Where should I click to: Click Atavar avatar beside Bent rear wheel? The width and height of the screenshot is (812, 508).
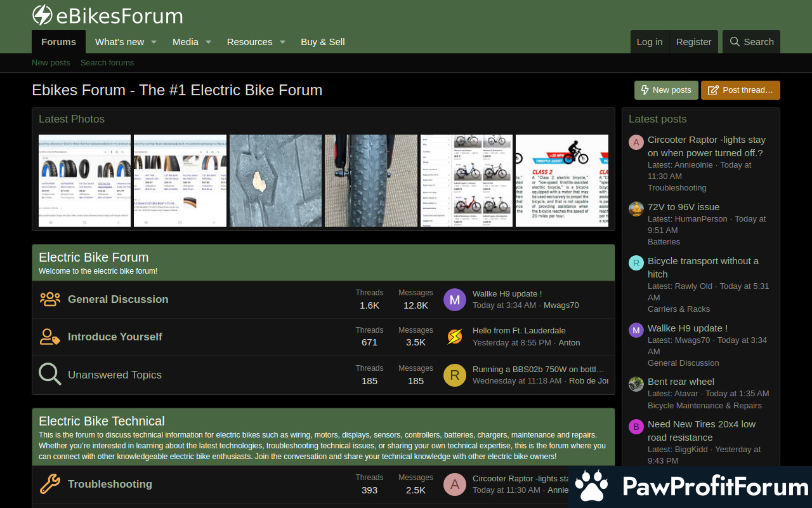coord(636,384)
